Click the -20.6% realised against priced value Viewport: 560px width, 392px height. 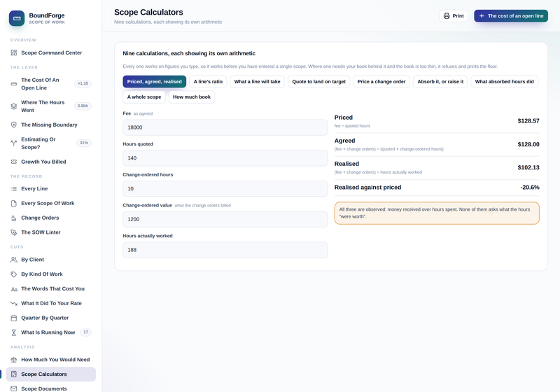coord(530,188)
